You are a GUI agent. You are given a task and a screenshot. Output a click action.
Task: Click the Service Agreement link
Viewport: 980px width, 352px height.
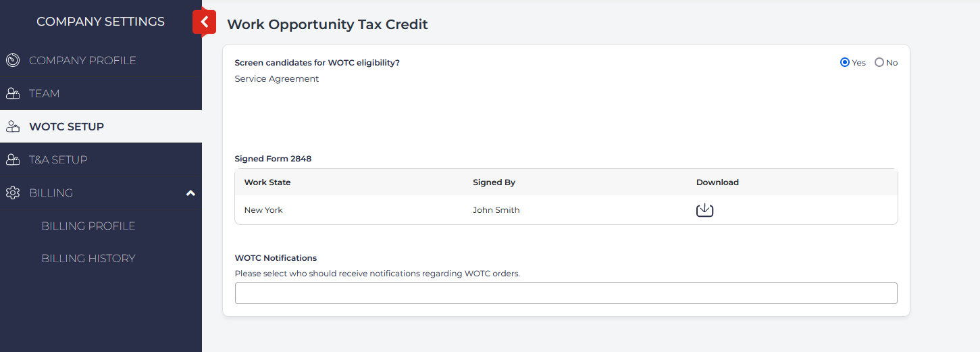277,79
